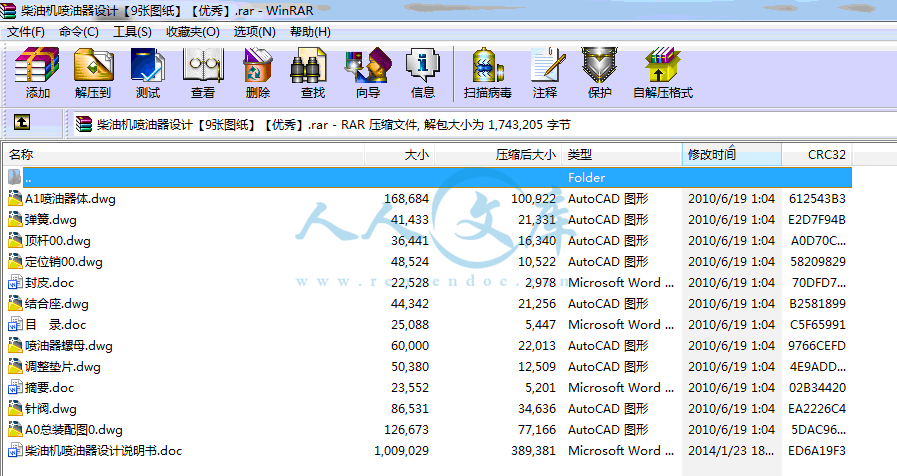Image resolution: width=897 pixels, height=476 pixels.
Task: Select the A0总装配图0.dwg file icon
Action: (x=15, y=430)
